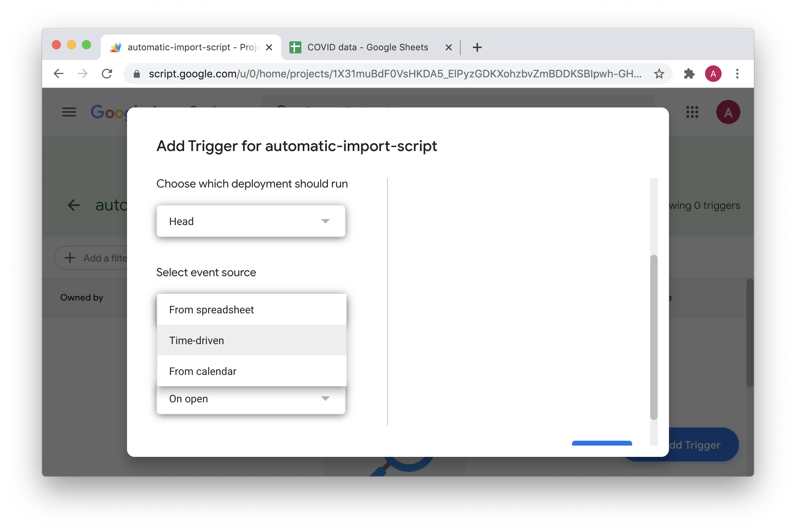The image size is (796, 532).
Task: Click the blue button at the dialog bottom
Action: [602, 443]
